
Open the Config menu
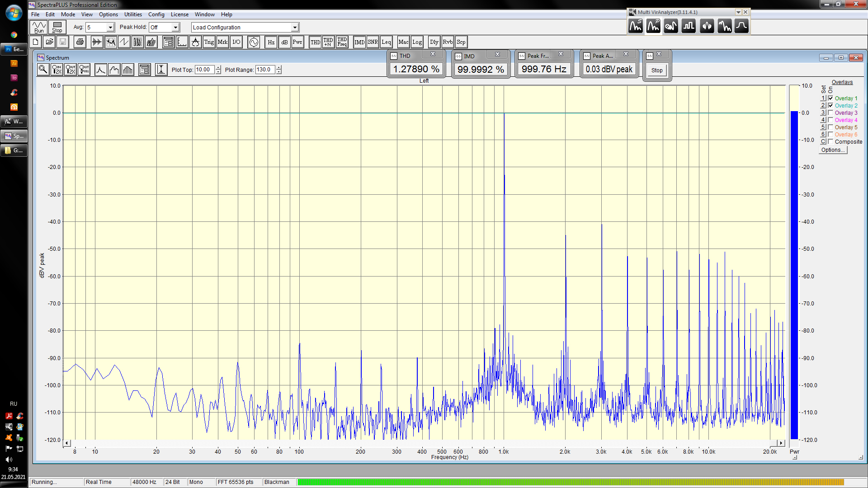pyautogui.click(x=156, y=14)
